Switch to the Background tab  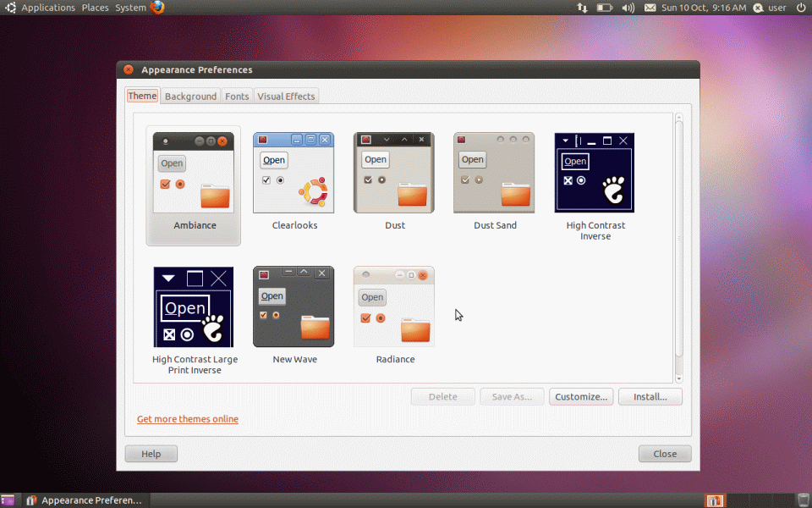(x=189, y=96)
